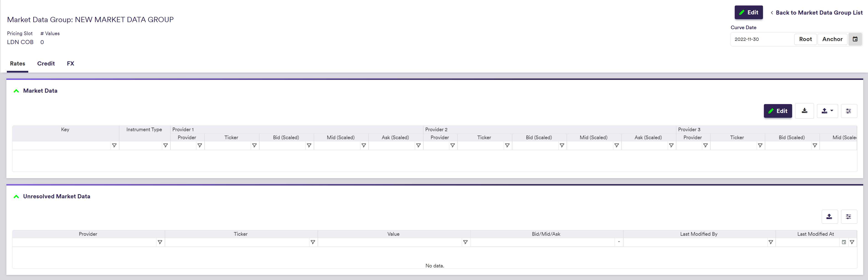Select the Anchor curve date option
Image resolution: width=868 pixels, height=280 pixels.
pyautogui.click(x=832, y=39)
